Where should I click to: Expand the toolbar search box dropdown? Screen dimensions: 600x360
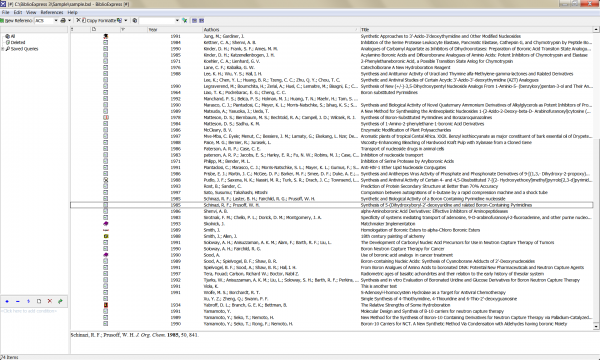pos(177,20)
